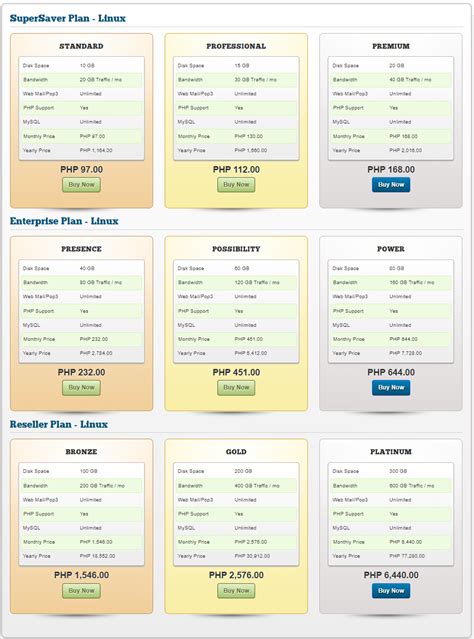Click the large 'PHP 1,546.00' price
This screenshot has height=639, width=474.
(x=82, y=575)
